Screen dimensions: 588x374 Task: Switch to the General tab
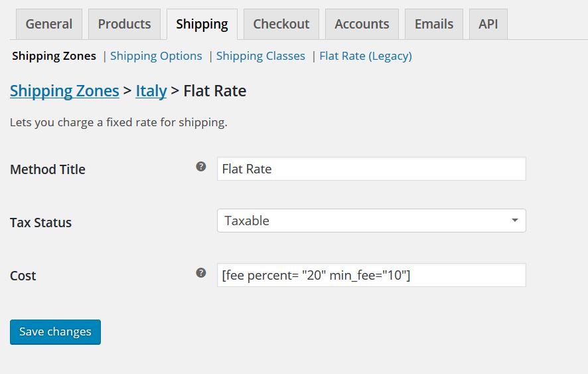[x=48, y=24]
